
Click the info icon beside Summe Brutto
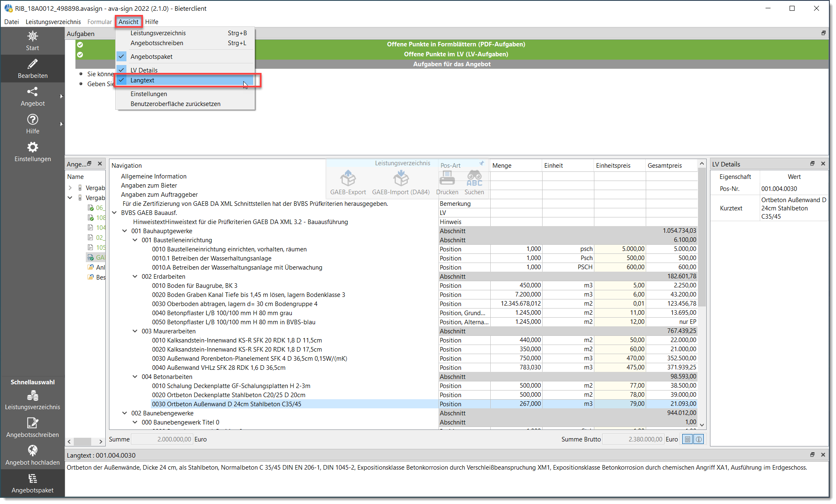(x=699, y=439)
